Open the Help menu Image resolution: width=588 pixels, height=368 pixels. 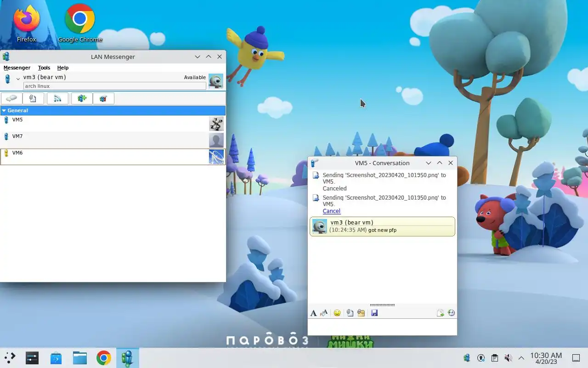click(63, 68)
